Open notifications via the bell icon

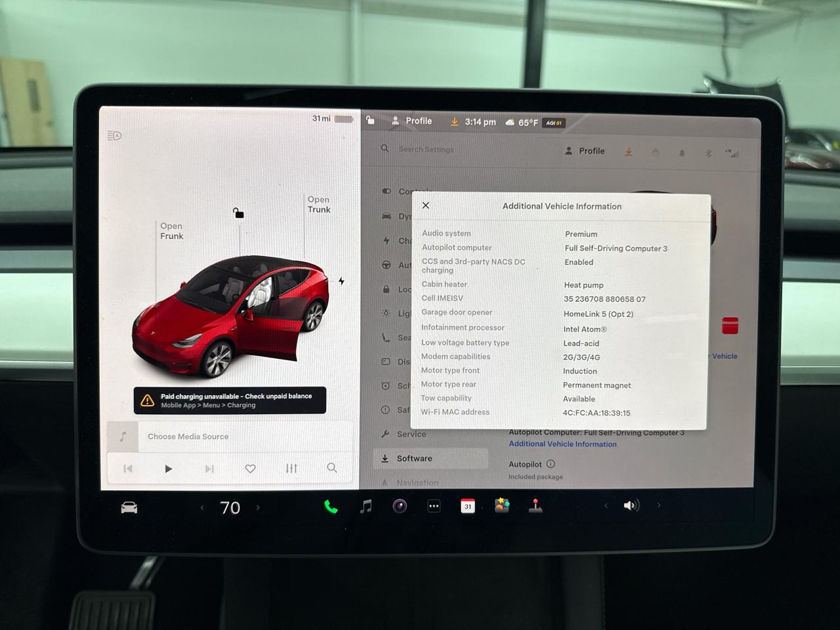pos(682,153)
